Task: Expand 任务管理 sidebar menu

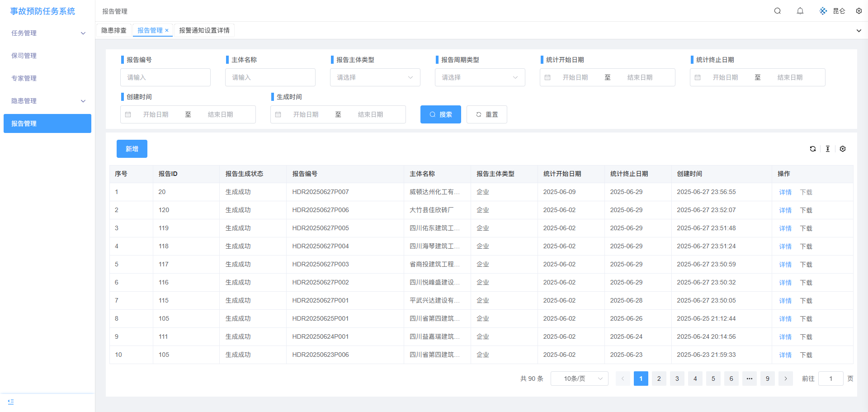Action: (x=47, y=33)
